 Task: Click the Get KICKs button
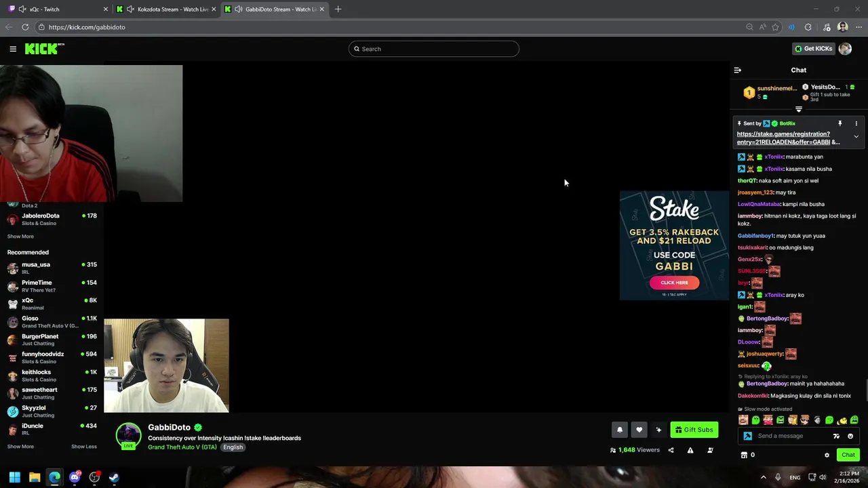tap(813, 49)
